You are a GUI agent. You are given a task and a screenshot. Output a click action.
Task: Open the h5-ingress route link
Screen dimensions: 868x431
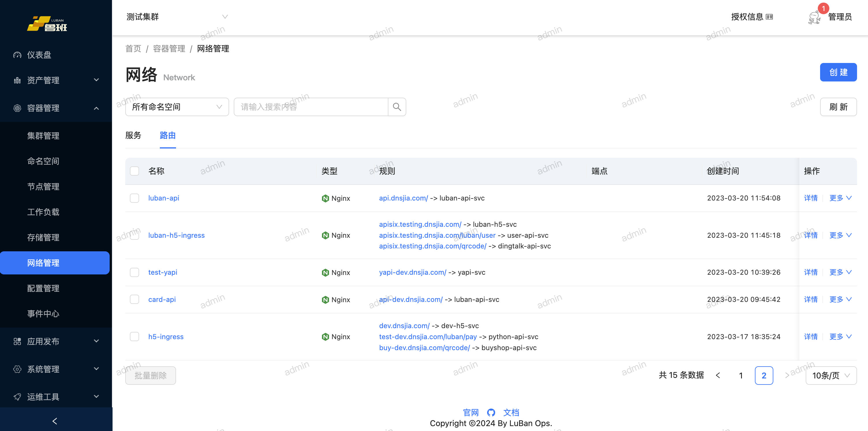(x=166, y=337)
